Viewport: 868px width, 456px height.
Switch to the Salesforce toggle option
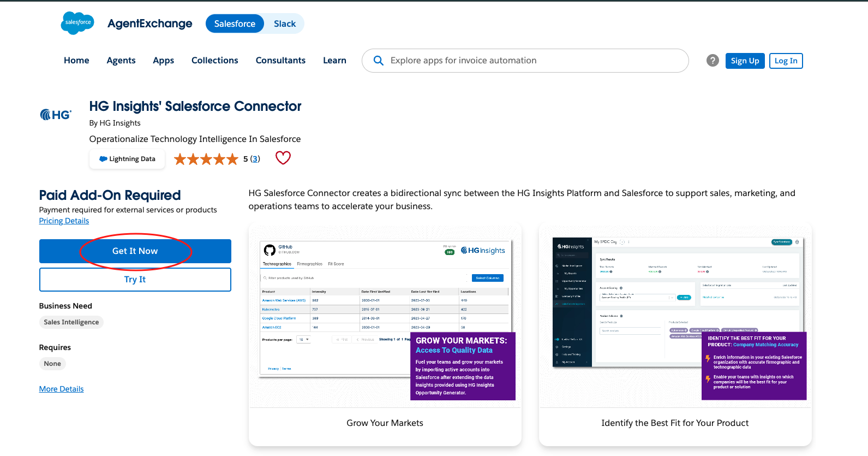(x=235, y=23)
